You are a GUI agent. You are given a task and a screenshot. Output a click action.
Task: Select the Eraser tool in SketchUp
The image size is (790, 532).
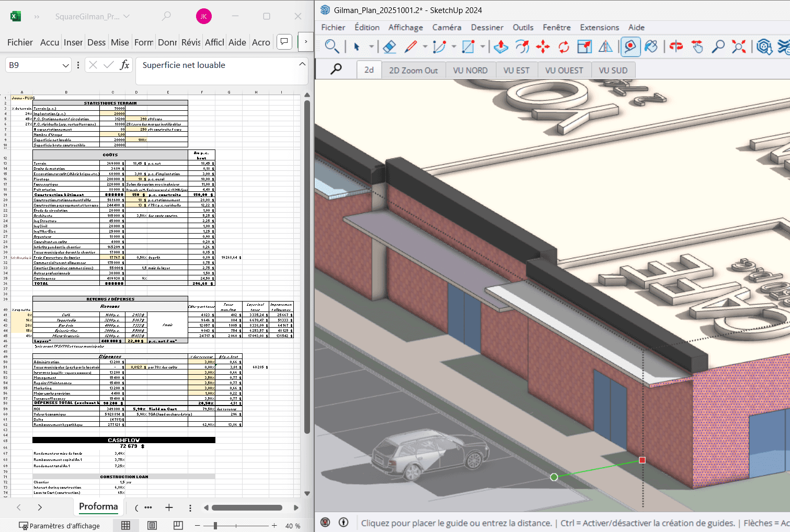coord(390,47)
